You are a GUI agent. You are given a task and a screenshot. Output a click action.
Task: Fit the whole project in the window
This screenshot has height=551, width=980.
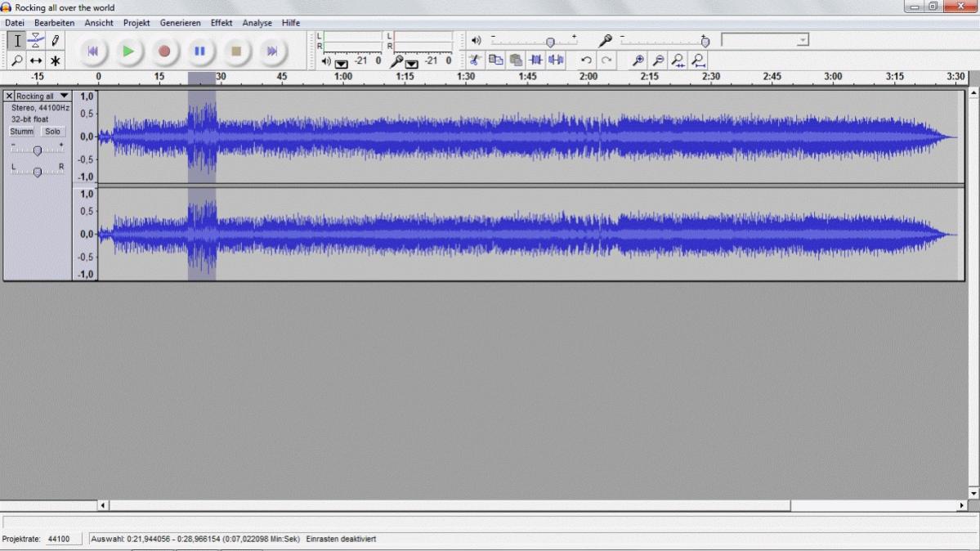699,60
